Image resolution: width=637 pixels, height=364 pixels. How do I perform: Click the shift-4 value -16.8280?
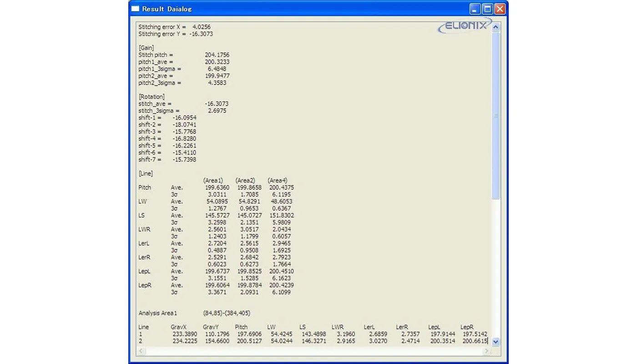click(x=184, y=139)
